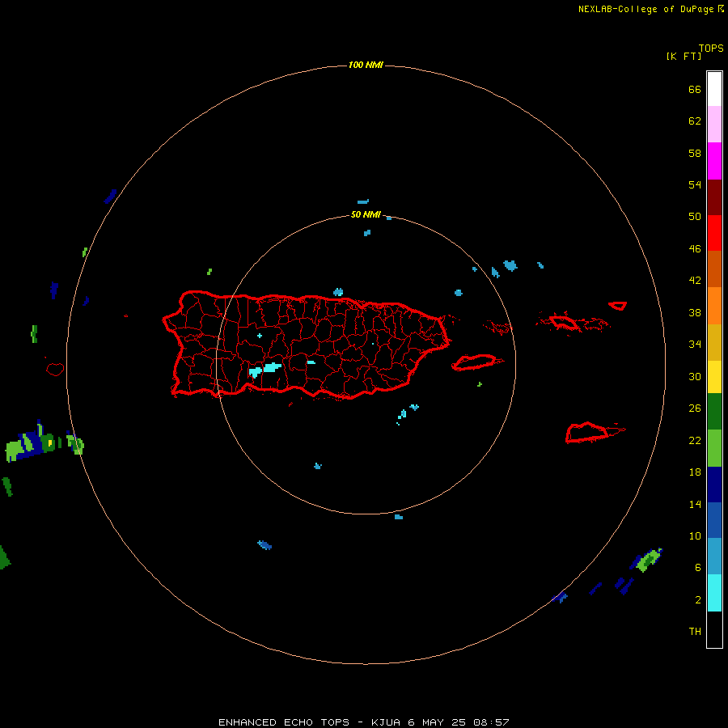Click the black TH band of the legend
Screen dimensions: 728x728
click(714, 629)
